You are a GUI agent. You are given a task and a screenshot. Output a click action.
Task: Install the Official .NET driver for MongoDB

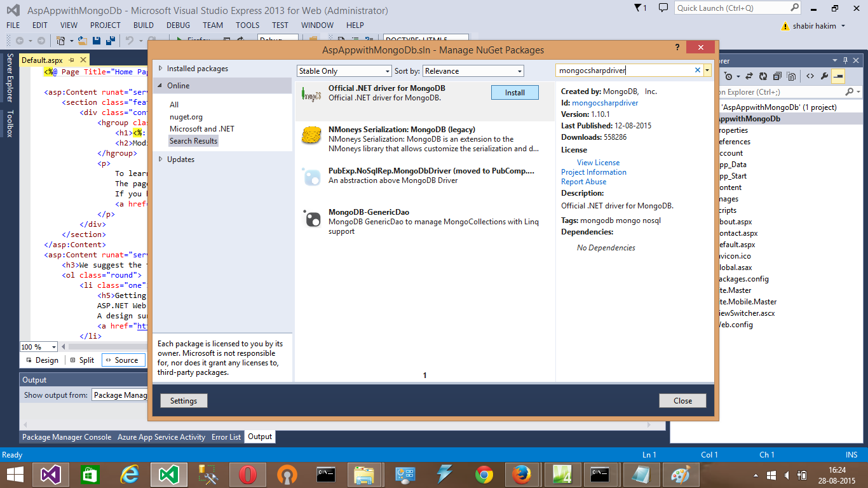coord(515,92)
